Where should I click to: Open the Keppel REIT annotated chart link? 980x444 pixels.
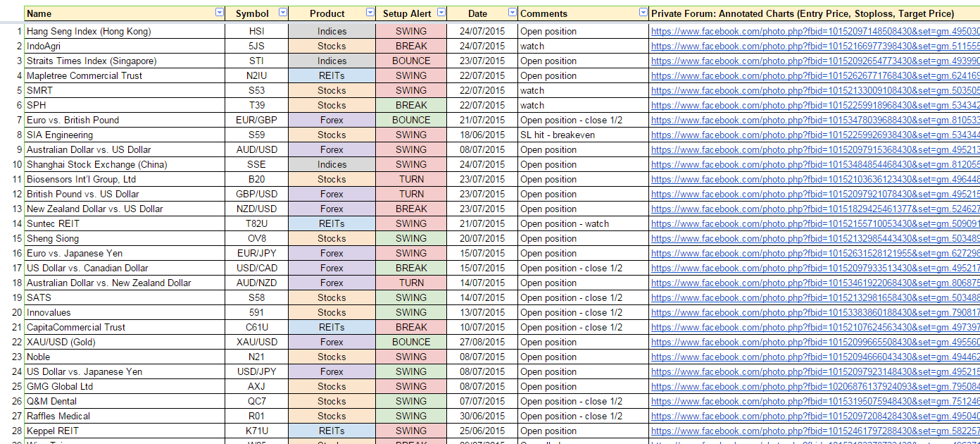pos(815,431)
